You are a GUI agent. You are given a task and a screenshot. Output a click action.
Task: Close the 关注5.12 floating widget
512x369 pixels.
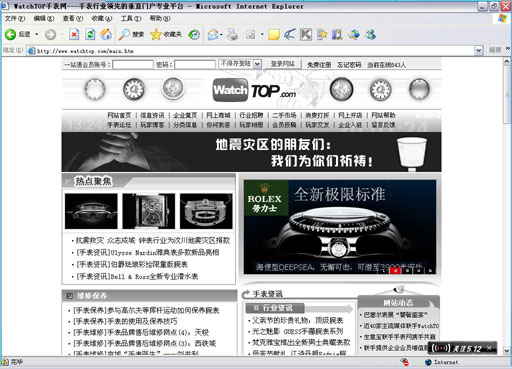489,348
